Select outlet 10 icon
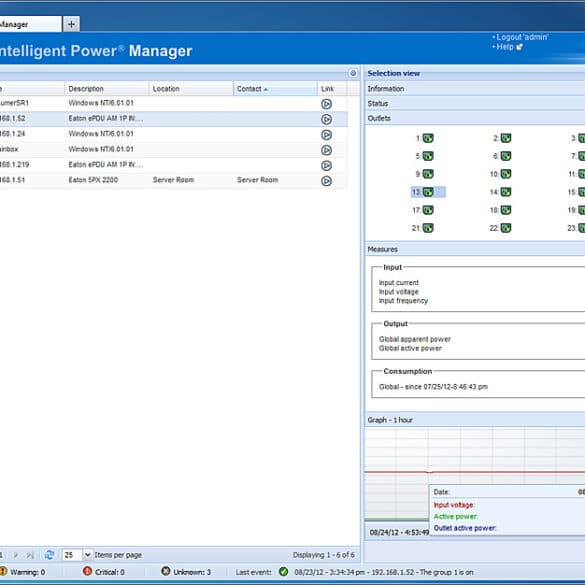This screenshot has width=585, height=585. pyautogui.click(x=506, y=174)
